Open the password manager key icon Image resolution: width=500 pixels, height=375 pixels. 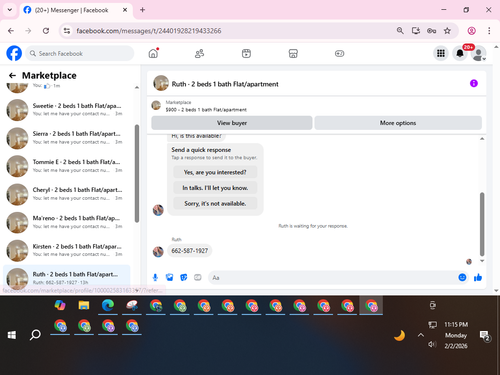coord(431,31)
